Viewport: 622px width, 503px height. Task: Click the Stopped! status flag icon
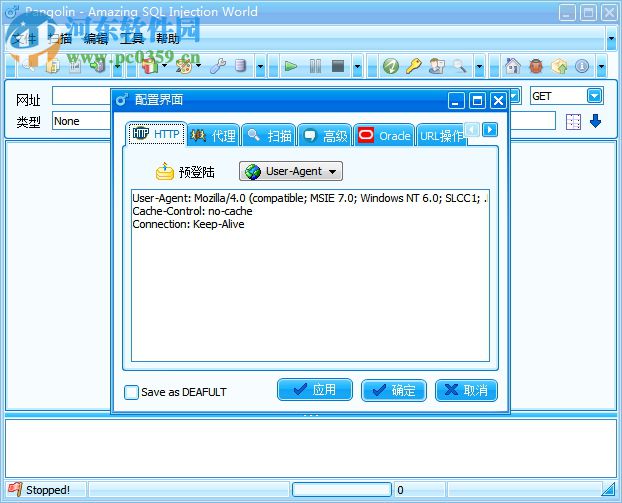(x=15, y=490)
